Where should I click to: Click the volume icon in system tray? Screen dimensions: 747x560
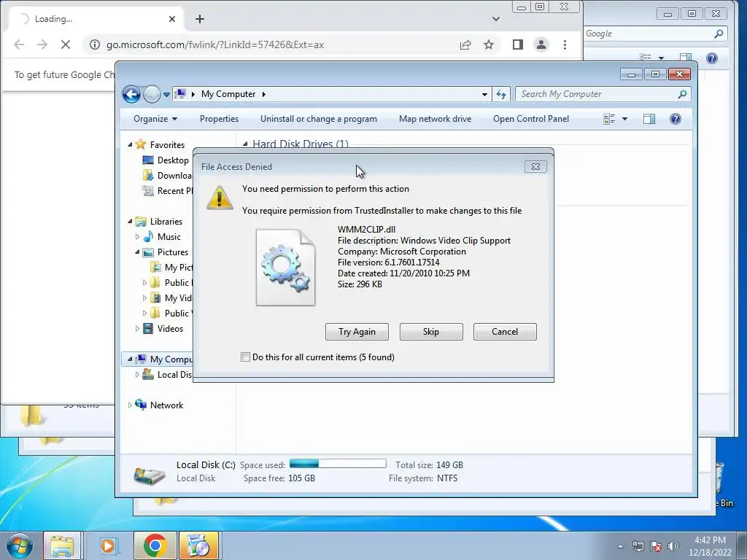coord(673,546)
